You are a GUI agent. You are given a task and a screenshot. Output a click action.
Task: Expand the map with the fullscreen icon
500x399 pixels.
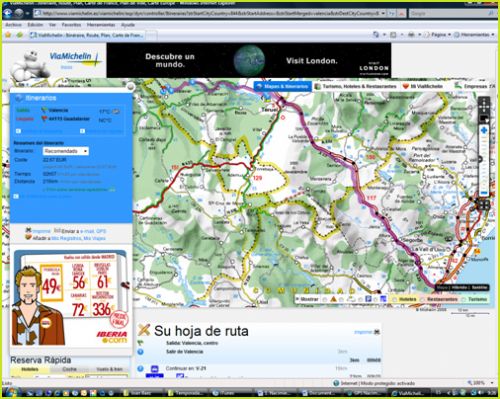pos(484,204)
